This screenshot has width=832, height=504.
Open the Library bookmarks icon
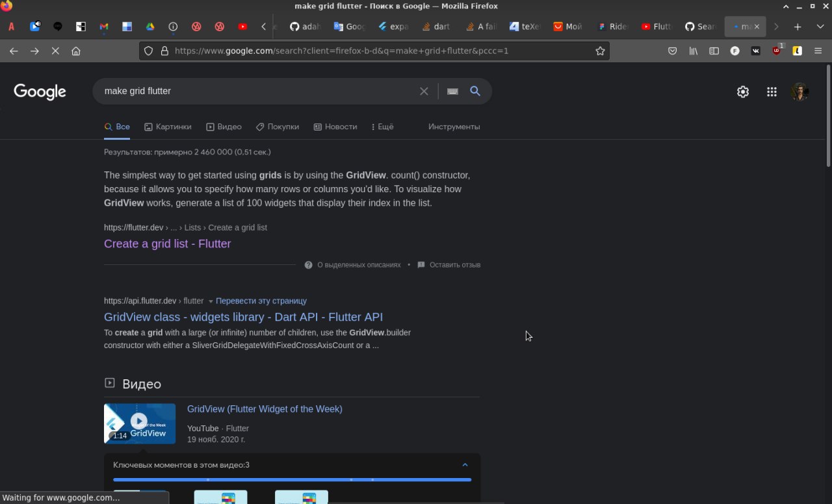[694, 51]
